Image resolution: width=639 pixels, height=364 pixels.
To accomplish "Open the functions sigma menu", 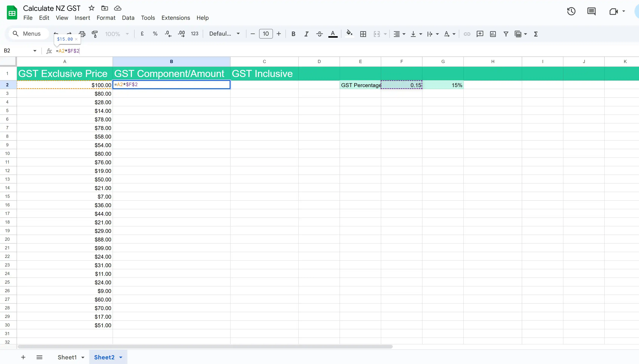I will point(536,34).
